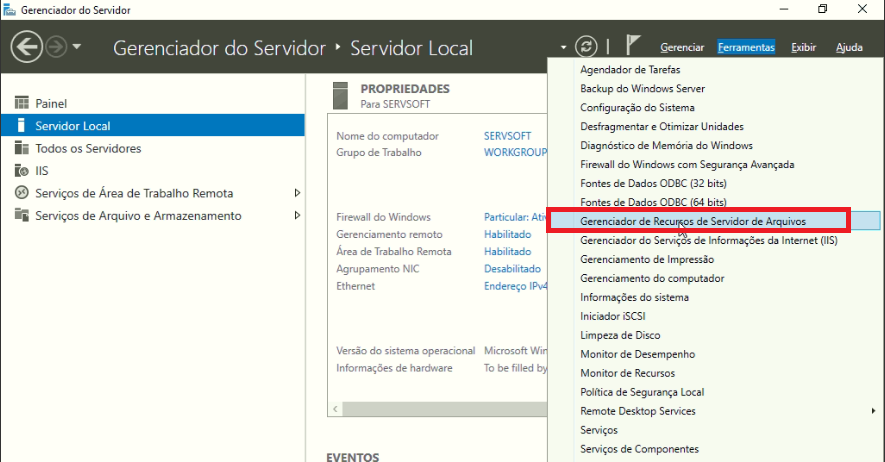Expand Serviços de Arquivo e Armazenamento arrow
Screen dimensions: 885x462
[x=297, y=216]
